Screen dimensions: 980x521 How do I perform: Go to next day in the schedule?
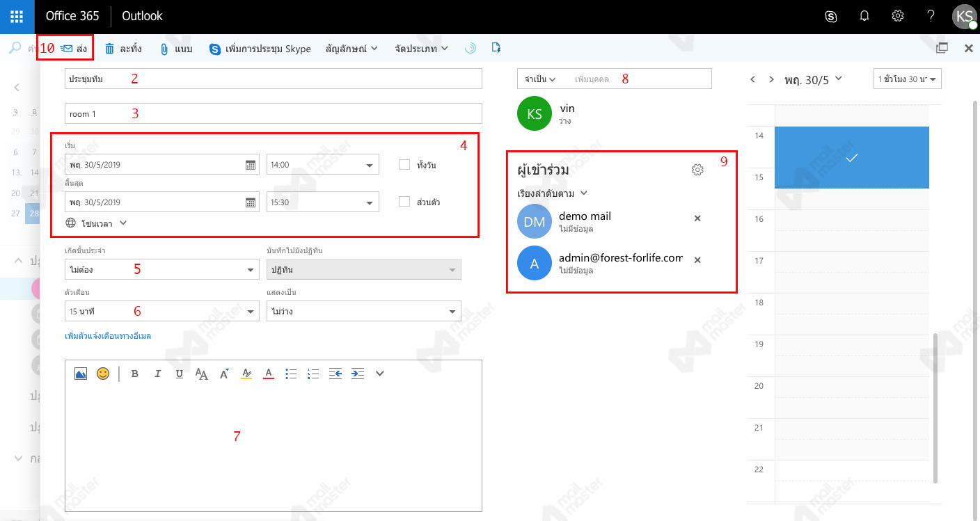[x=771, y=79]
